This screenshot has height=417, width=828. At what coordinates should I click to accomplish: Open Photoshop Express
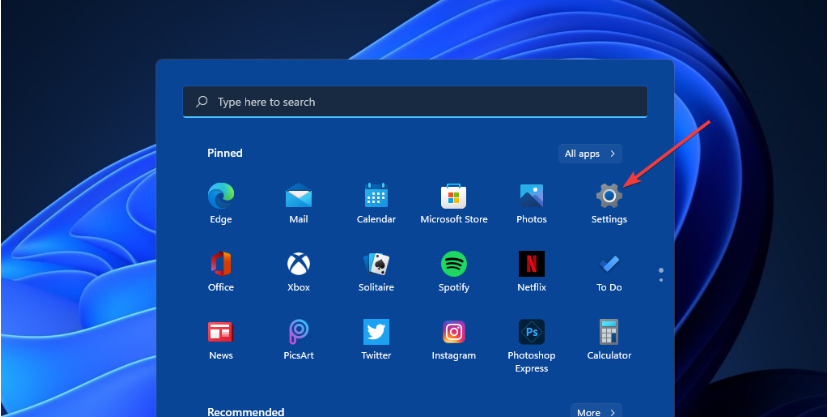[x=531, y=346]
